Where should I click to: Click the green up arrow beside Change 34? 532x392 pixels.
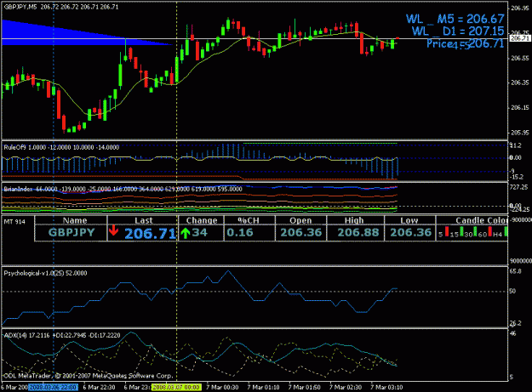click(x=185, y=233)
